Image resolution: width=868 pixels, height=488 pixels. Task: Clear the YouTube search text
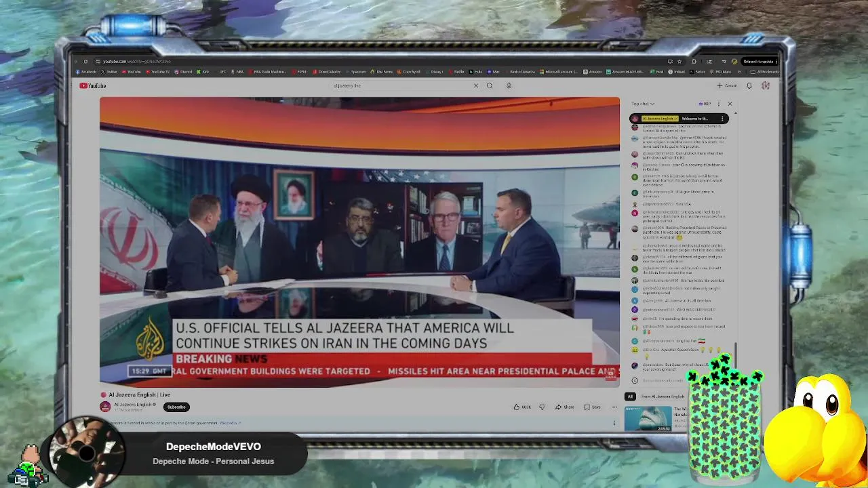pos(476,85)
